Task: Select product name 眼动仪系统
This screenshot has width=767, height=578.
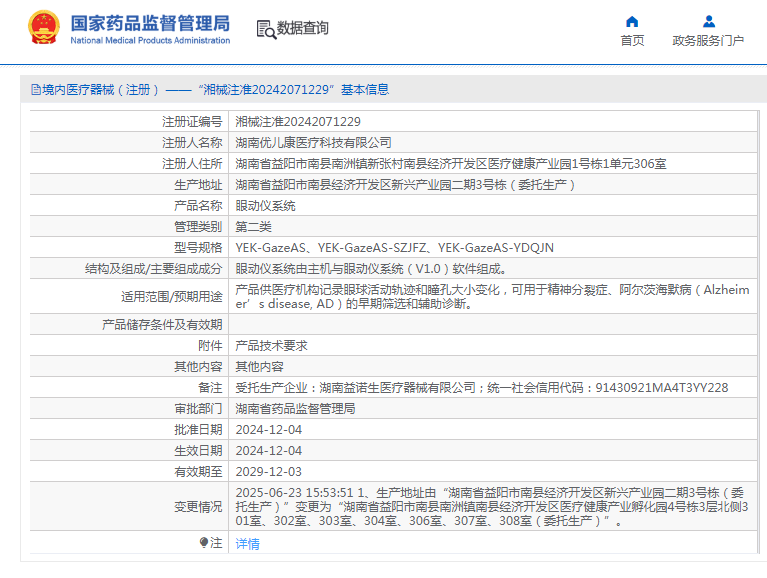Action: tap(265, 206)
